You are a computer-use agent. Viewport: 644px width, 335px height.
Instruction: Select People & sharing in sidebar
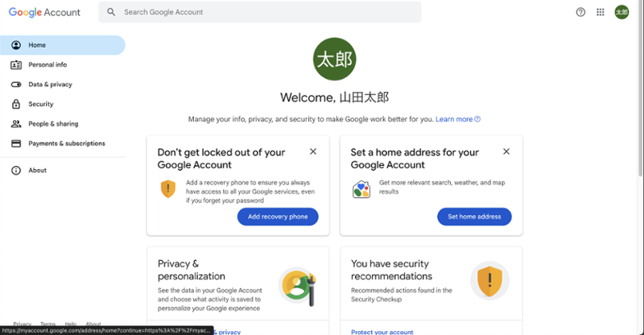tap(53, 124)
